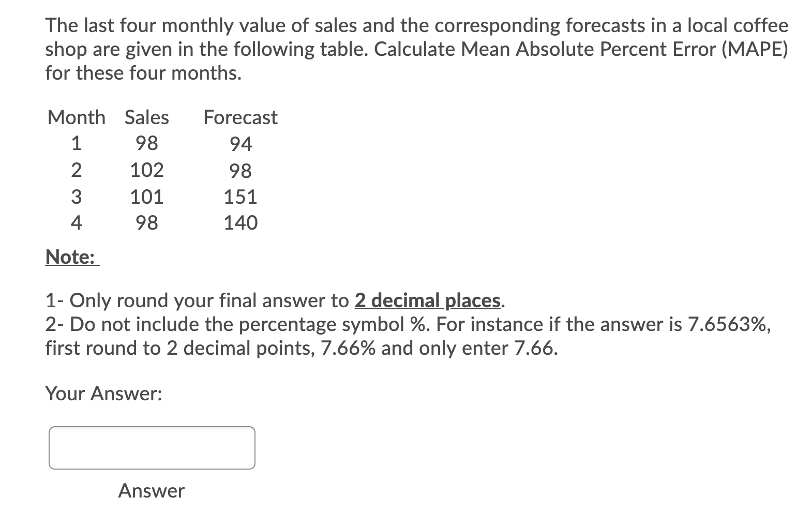
Task: Click the forecast value 140 for month 4
Action: (x=240, y=222)
